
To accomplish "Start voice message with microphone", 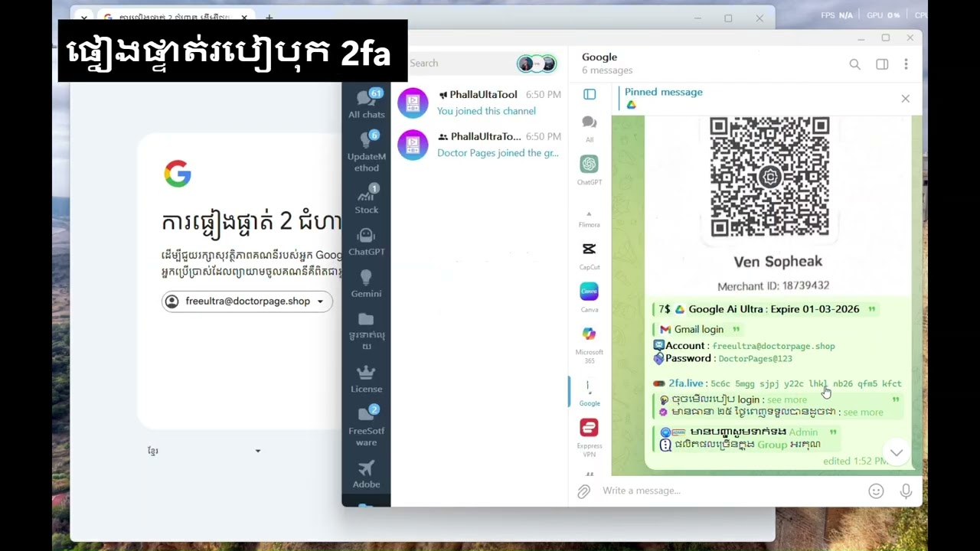I will tap(906, 491).
